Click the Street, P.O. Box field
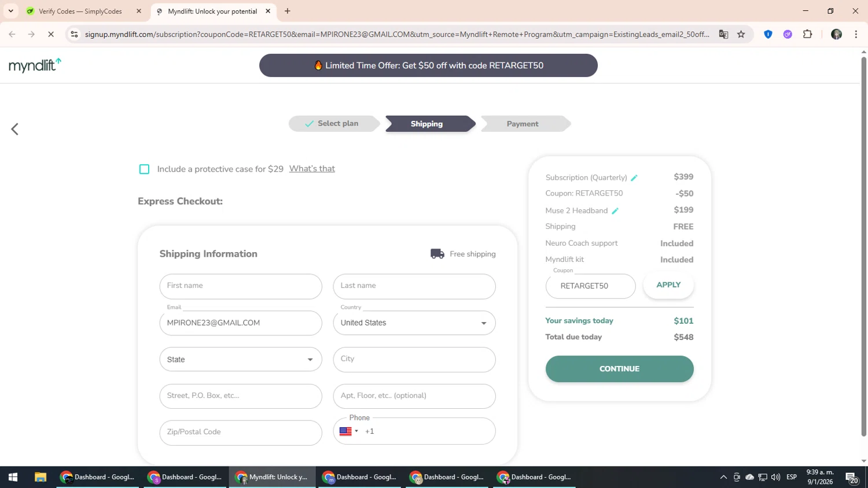Image resolution: width=868 pixels, height=488 pixels. 241,396
